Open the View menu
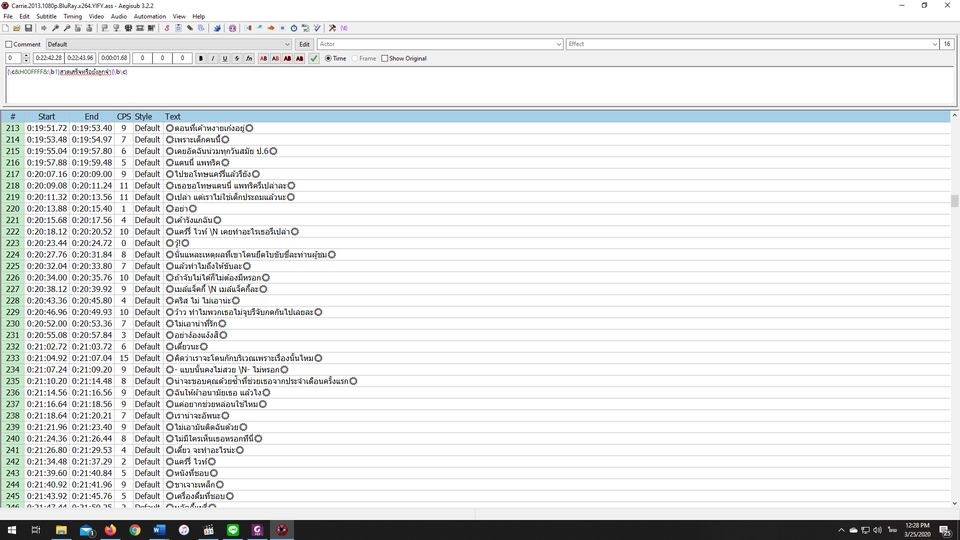The image size is (960, 540). coord(179,17)
